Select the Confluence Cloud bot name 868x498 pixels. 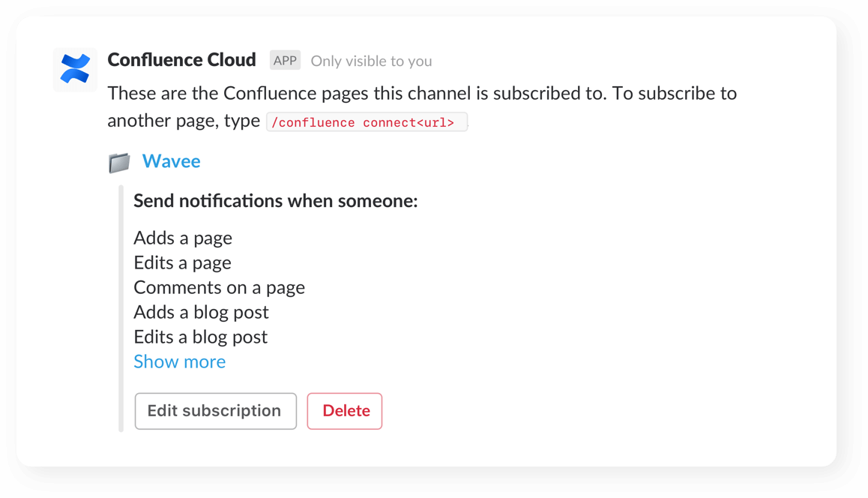click(181, 59)
